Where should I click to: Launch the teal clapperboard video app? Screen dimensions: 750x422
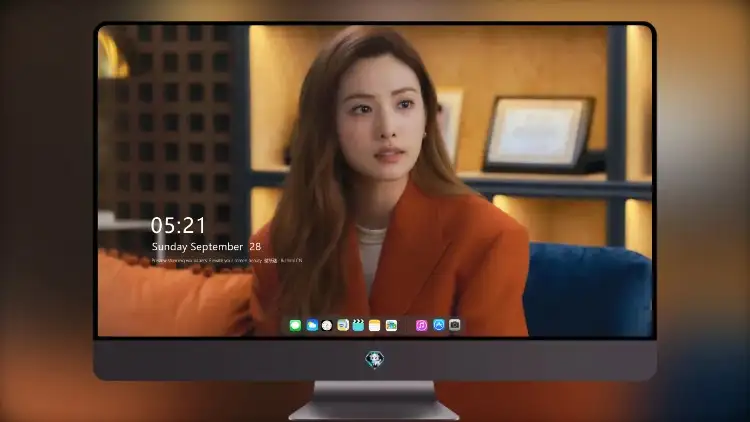pos(358,325)
